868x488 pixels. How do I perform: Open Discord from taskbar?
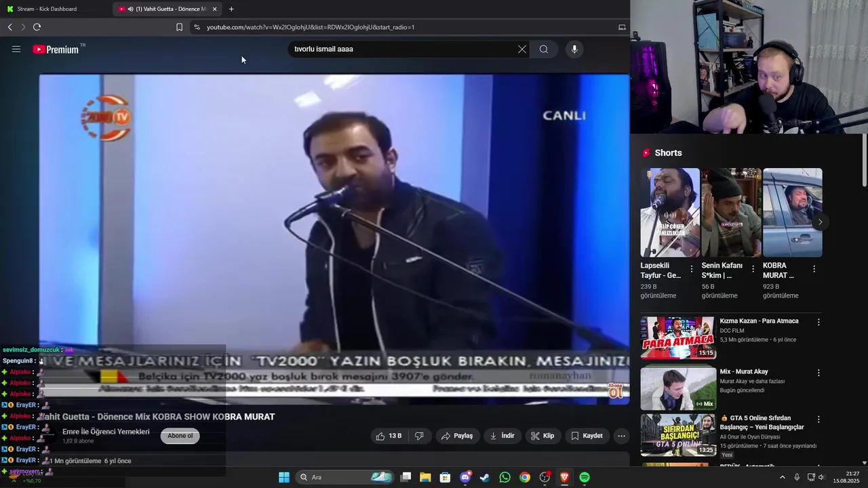(465, 477)
